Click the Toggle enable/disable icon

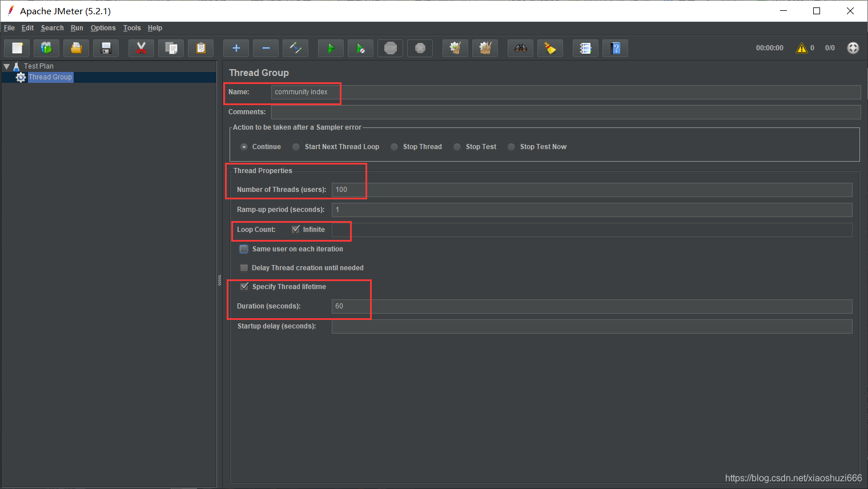click(296, 48)
